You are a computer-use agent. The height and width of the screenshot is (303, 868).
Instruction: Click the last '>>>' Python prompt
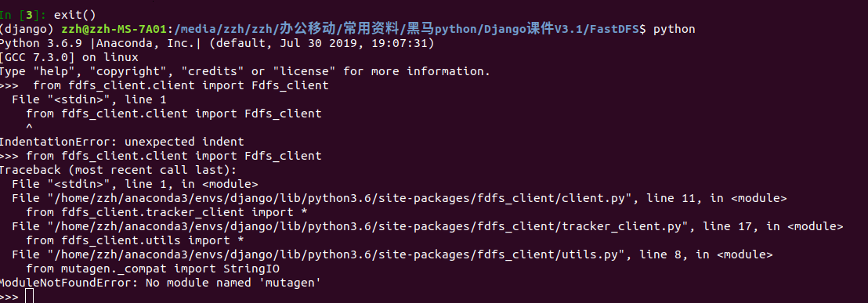[9, 297]
